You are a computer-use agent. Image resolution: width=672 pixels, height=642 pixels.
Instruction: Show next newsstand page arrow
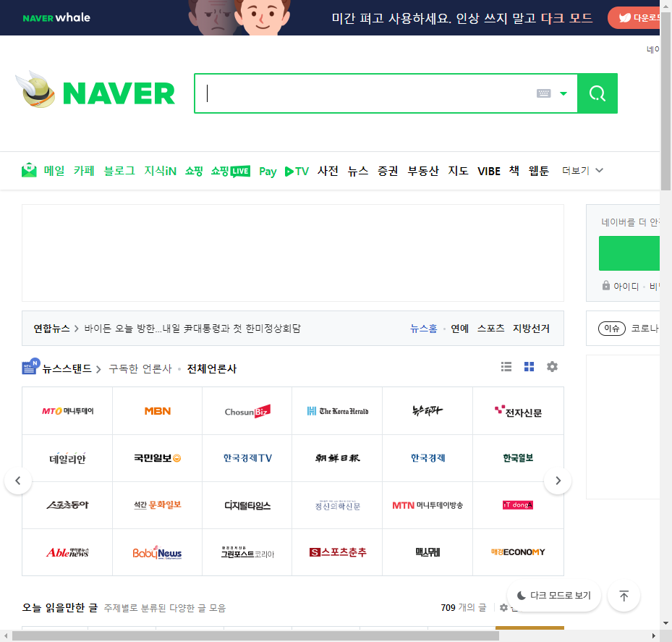click(x=558, y=481)
